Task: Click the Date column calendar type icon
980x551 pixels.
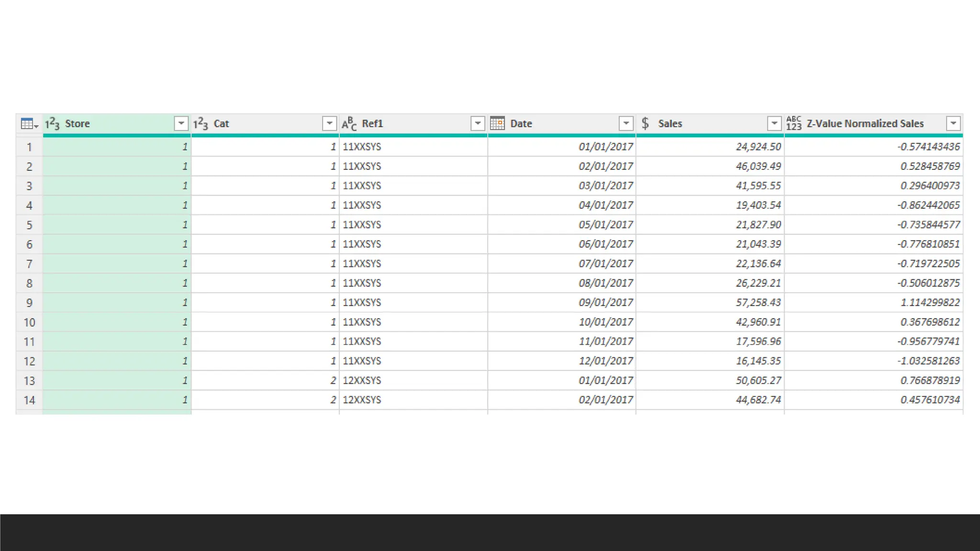Action: (497, 123)
